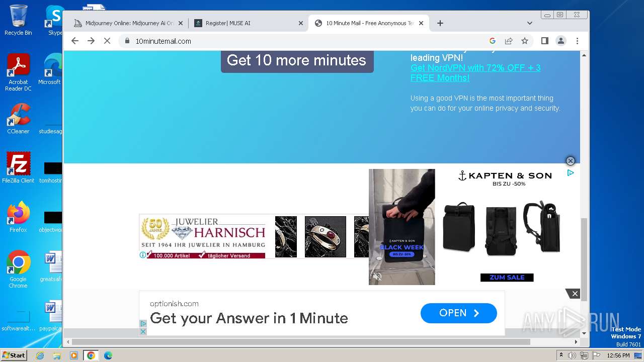Open Chrome three-dot menu
This screenshot has height=362, width=644.
[x=577, y=41]
